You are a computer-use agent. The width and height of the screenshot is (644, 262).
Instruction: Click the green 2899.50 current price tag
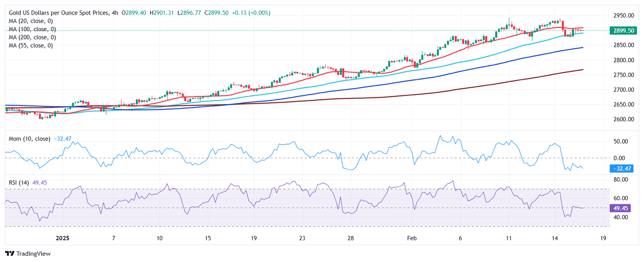coord(622,31)
